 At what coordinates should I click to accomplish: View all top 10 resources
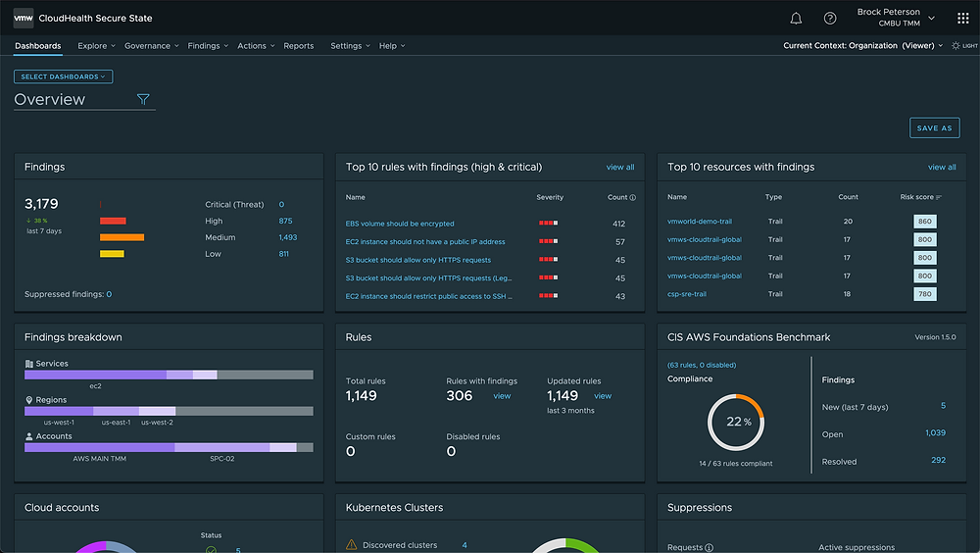(x=942, y=167)
